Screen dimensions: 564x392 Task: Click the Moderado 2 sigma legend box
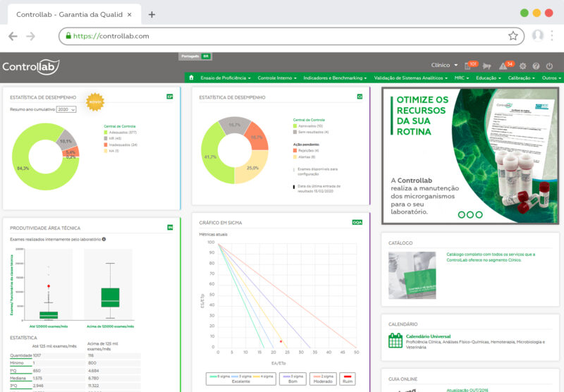(323, 379)
